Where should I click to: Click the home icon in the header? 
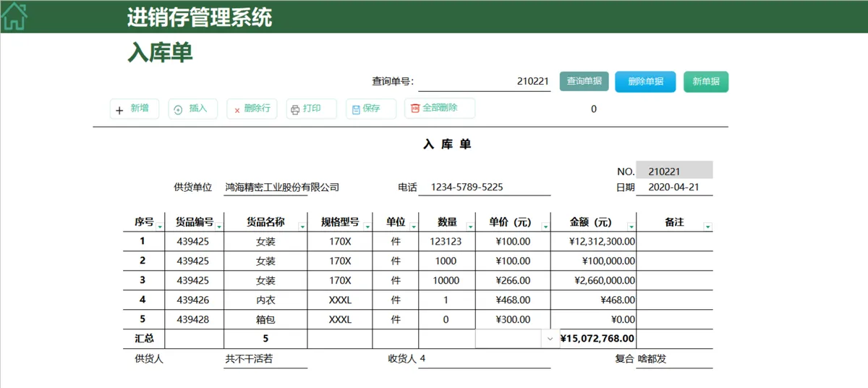click(x=14, y=17)
